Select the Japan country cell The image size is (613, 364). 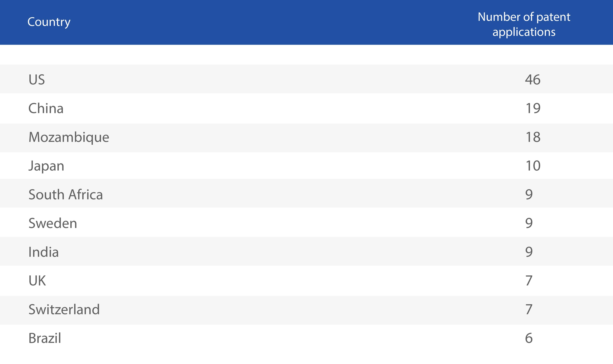pyautogui.click(x=46, y=166)
